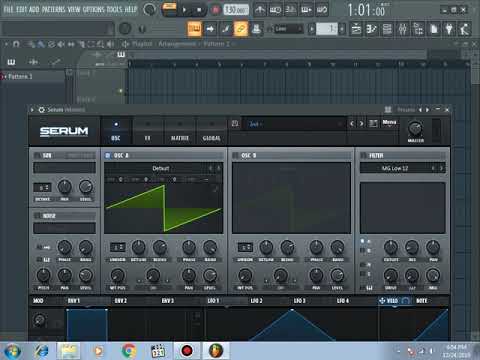Toggle the pattern/song mode button
Image resolution: width=480 pixels, height=360 pixels.
tap(169, 9)
